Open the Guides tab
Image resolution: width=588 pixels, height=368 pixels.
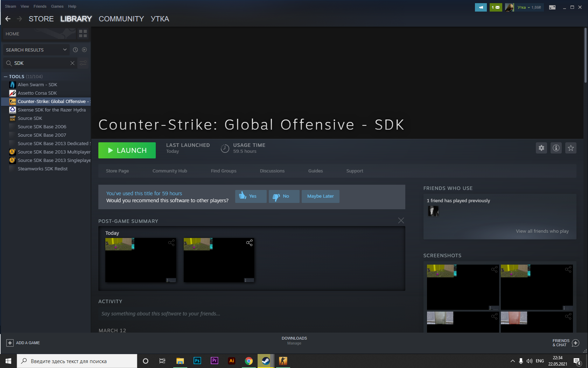click(x=316, y=171)
